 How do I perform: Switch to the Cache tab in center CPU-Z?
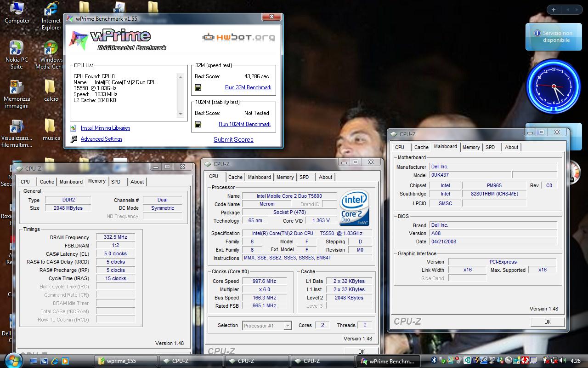pos(235,177)
